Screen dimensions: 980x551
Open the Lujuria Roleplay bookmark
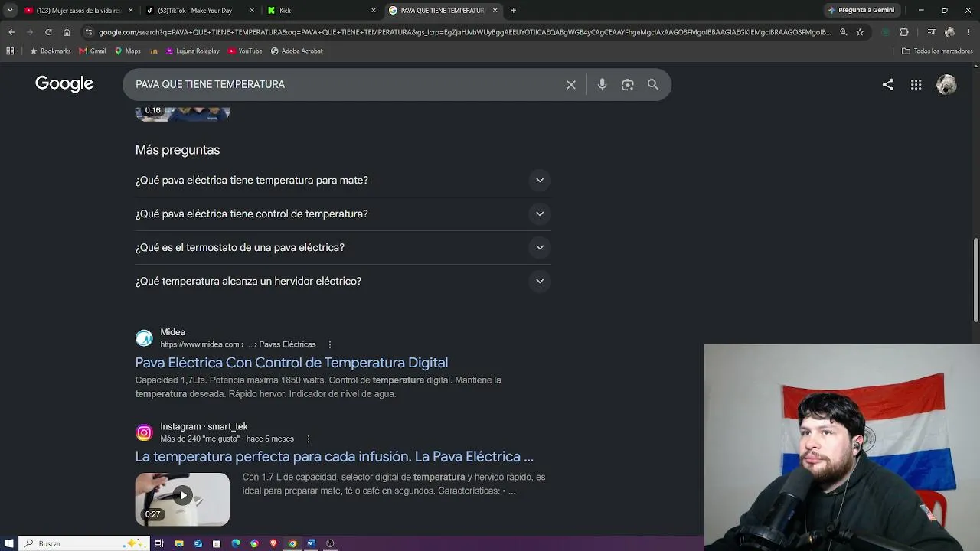click(x=192, y=51)
